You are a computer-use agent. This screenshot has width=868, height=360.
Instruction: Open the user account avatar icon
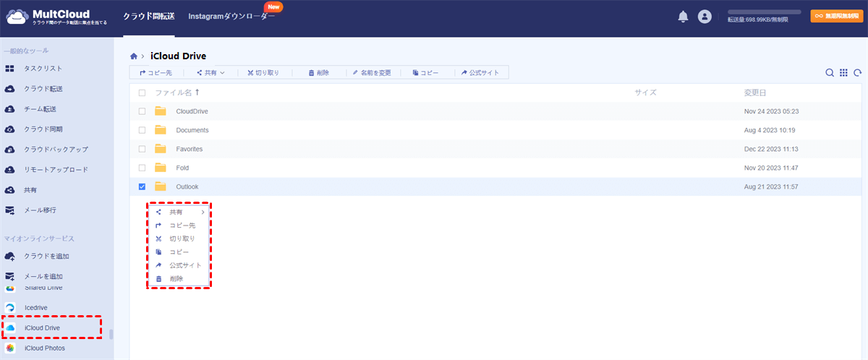click(x=705, y=17)
